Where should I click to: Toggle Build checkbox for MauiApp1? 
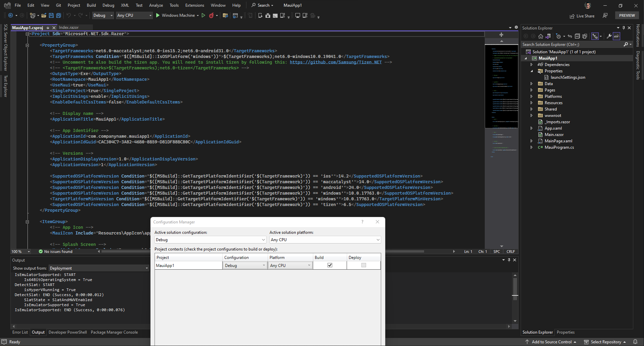click(330, 265)
